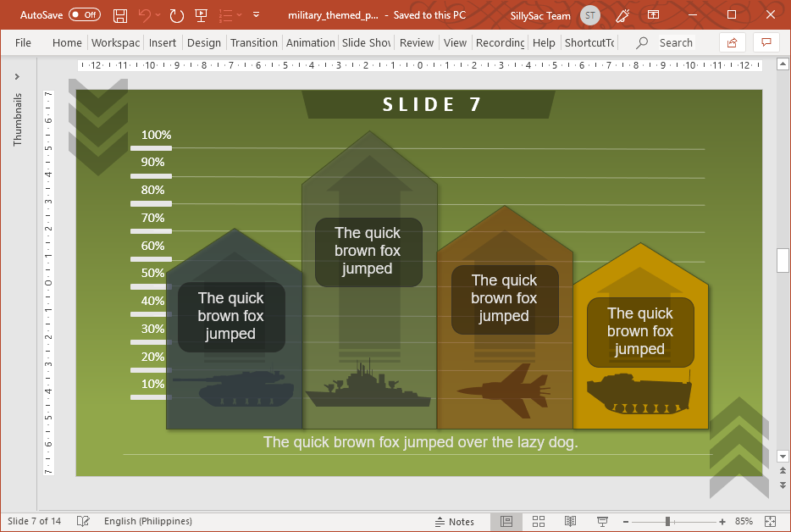Switch to Slide Sorter view
Screen dimensions: 791x532
click(x=538, y=521)
